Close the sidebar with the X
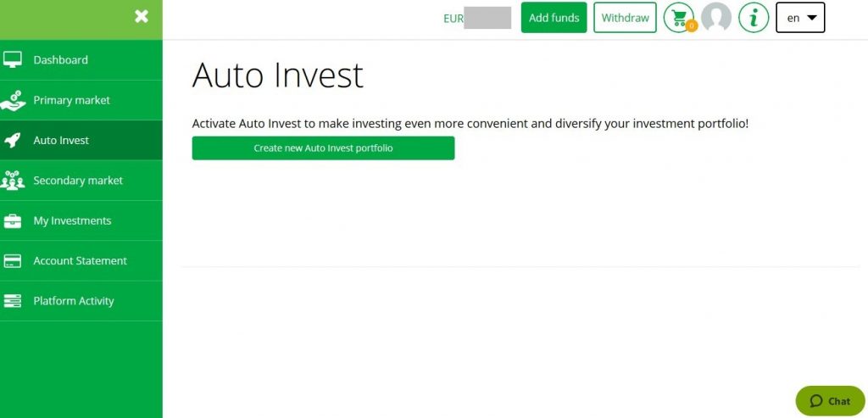This screenshot has height=418, width=868. tap(142, 16)
